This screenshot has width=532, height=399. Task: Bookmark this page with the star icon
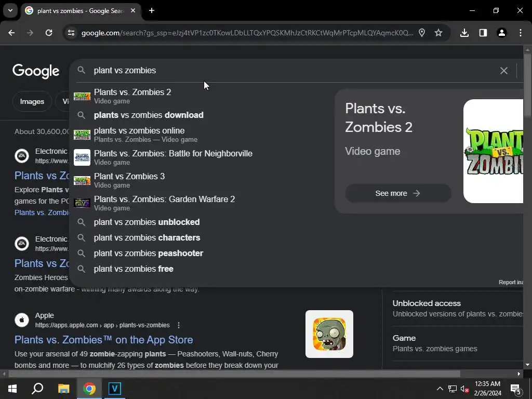pyautogui.click(x=438, y=33)
